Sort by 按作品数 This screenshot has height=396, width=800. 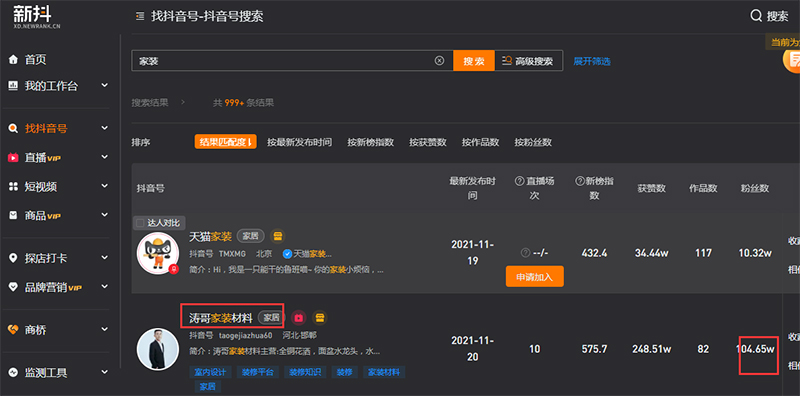pos(481,142)
